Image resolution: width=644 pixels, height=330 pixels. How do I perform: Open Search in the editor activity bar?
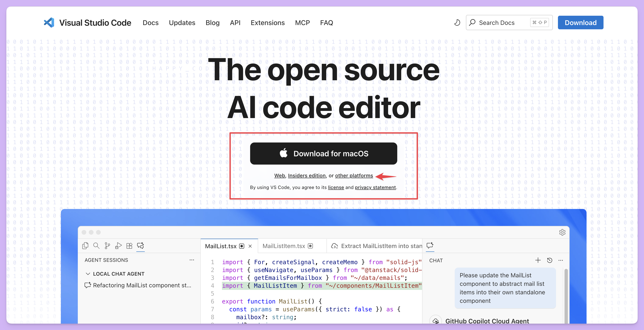click(96, 246)
